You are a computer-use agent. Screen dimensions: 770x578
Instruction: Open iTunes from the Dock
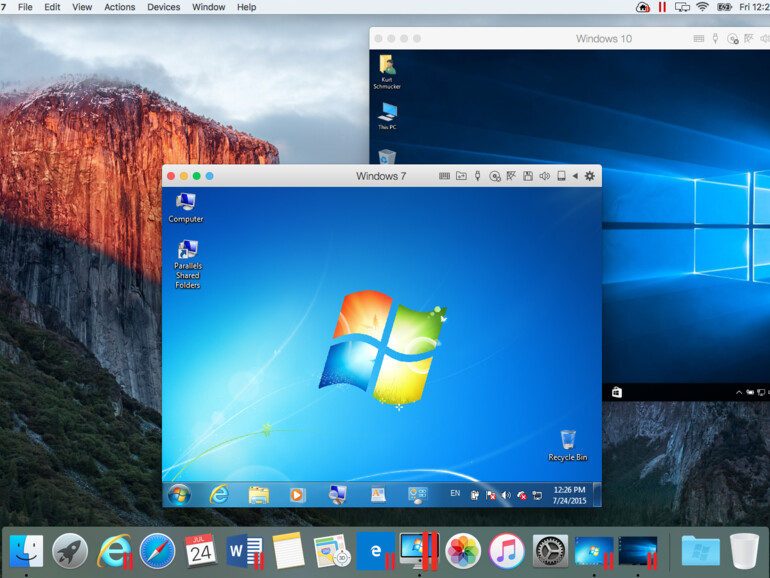tap(506, 550)
